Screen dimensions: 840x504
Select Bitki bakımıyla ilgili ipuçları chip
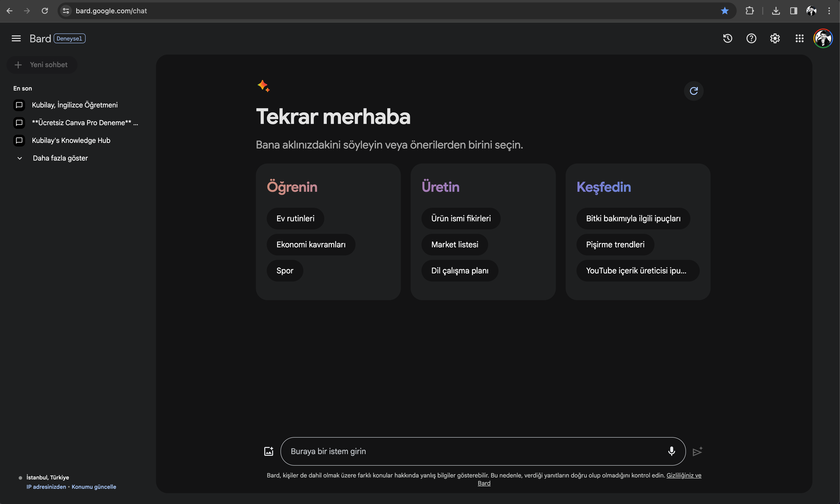point(633,218)
